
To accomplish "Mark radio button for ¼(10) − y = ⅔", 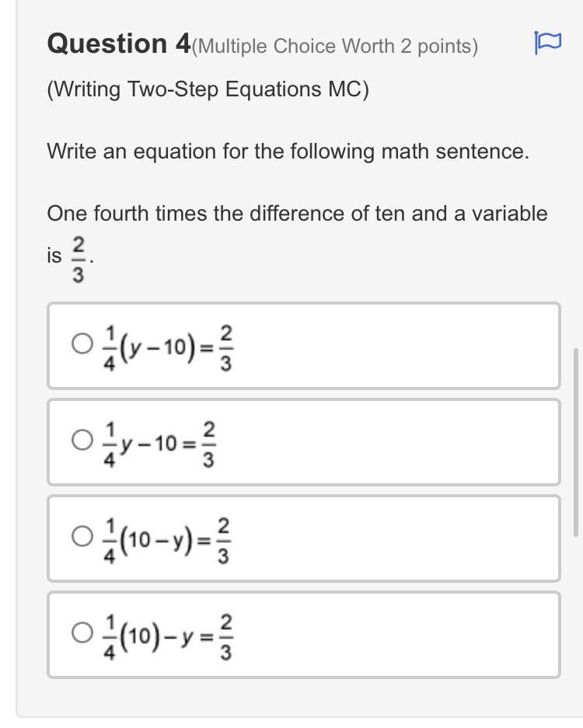I will click(82, 632).
